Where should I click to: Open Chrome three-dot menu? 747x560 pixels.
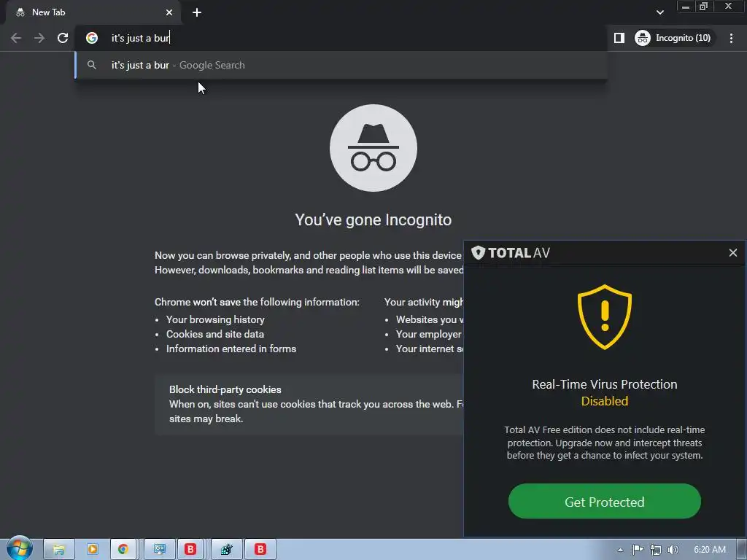(x=731, y=38)
